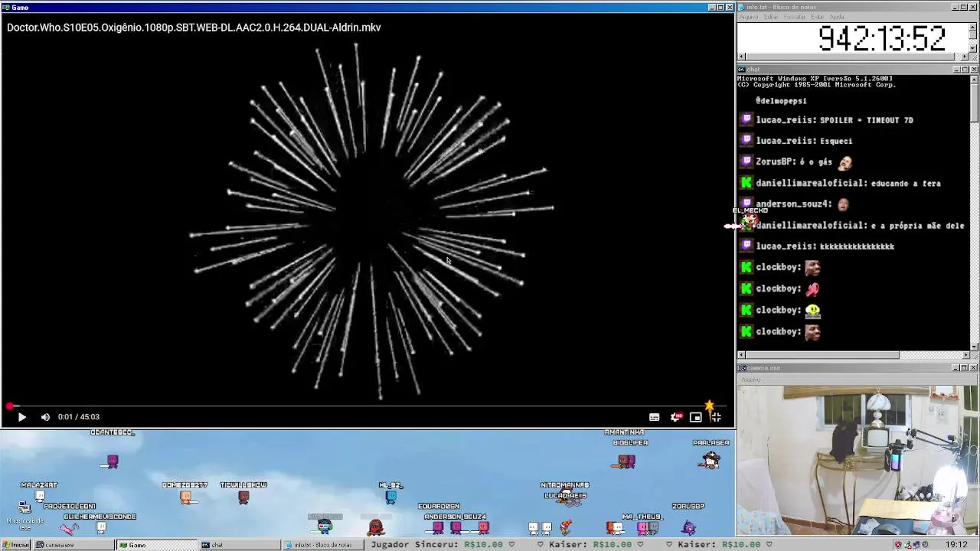This screenshot has height=551, width=980.
Task: Open the Iniciar start button
Action: pyautogui.click(x=16, y=545)
